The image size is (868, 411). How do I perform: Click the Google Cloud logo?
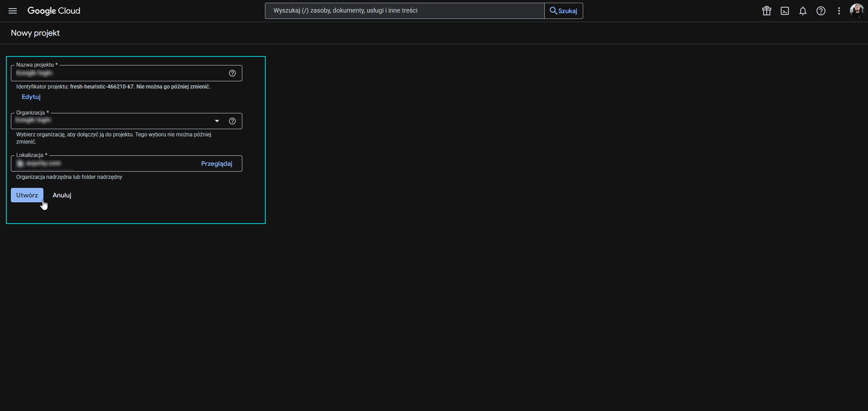coord(54,10)
